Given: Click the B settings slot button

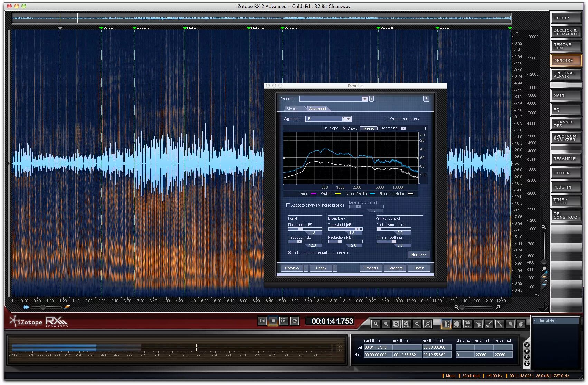Looking at the screenshot, I should 527,351.
